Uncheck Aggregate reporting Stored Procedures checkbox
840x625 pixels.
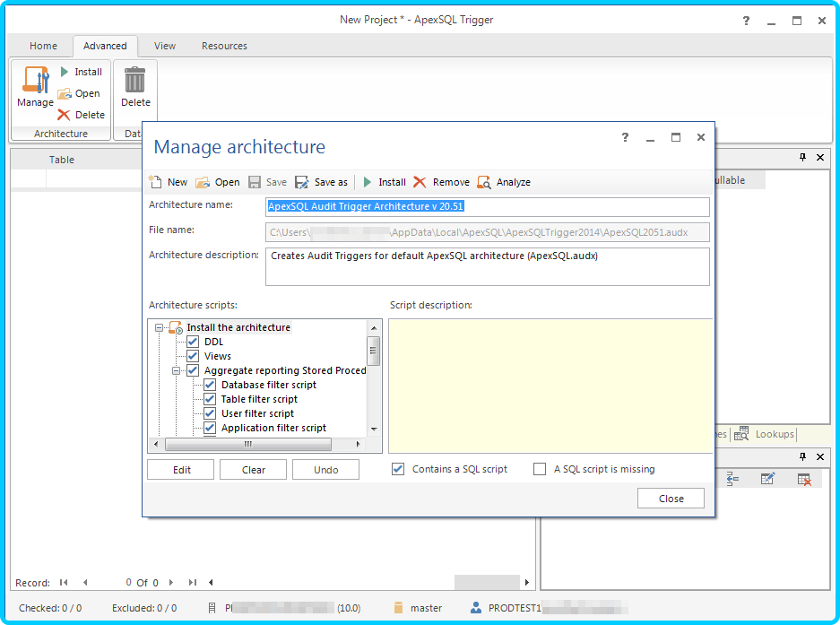[193, 370]
